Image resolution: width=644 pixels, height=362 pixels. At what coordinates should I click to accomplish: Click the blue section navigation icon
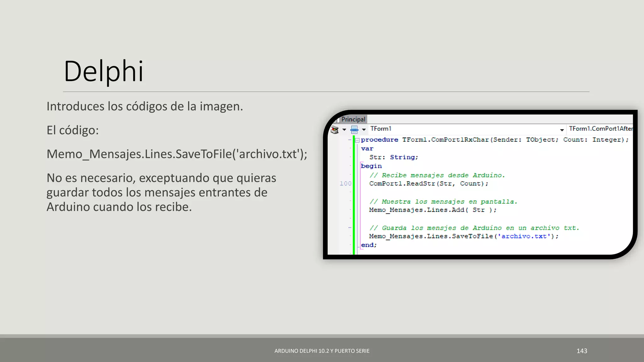coord(354,129)
